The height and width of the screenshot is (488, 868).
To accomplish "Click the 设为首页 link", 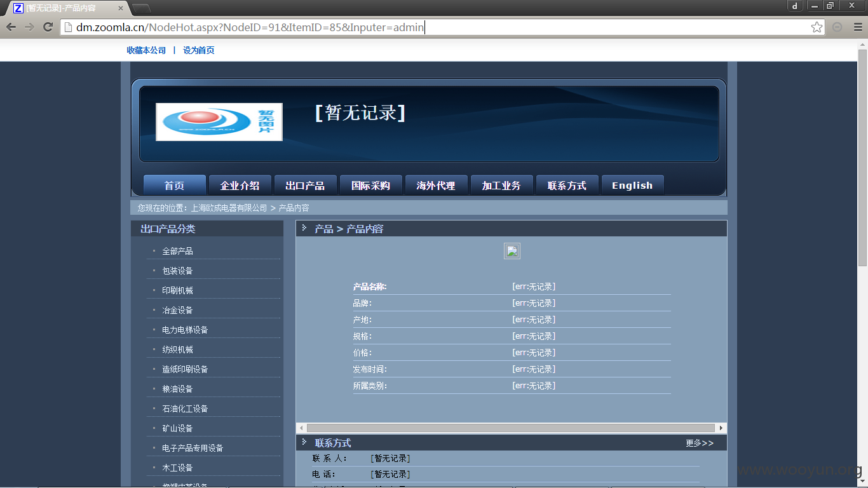I will pyautogui.click(x=199, y=50).
